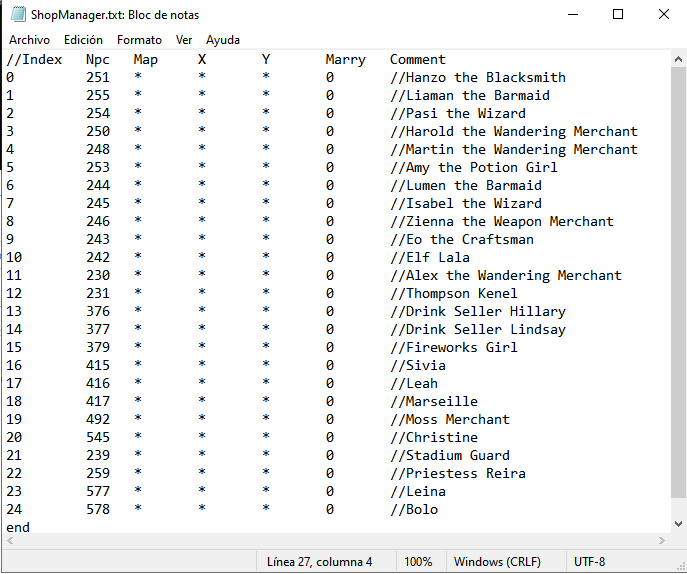Open the Ver menu
Screen dimensions: 687x574
(184, 40)
